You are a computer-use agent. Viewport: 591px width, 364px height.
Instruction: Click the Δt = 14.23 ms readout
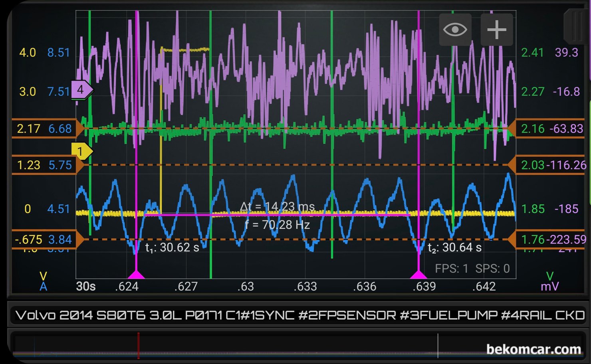[277, 206]
